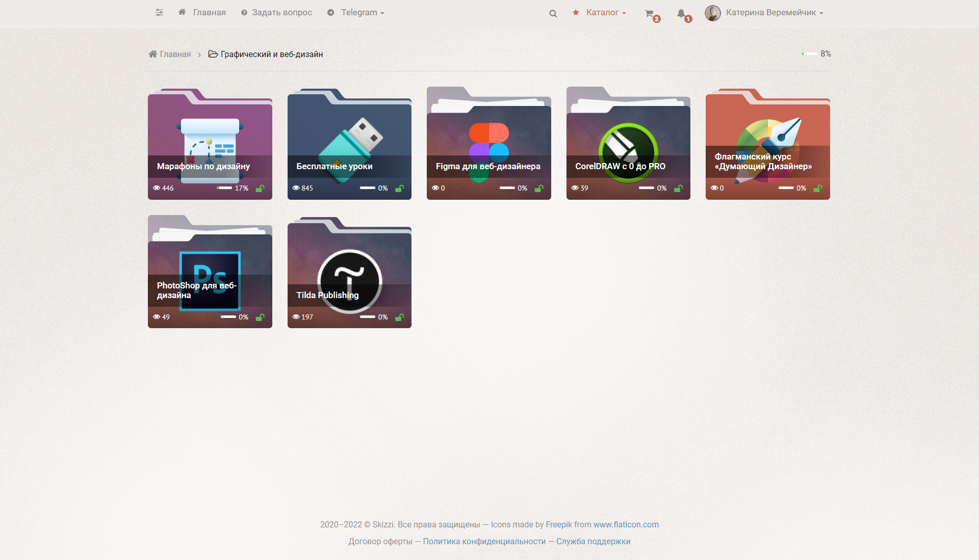The height and width of the screenshot is (560, 979).
Task: Click the green unlock icon on Бесплатные уроки
Action: point(399,188)
